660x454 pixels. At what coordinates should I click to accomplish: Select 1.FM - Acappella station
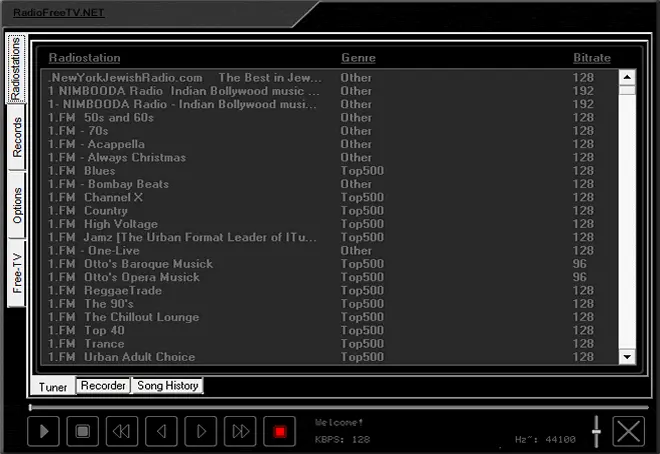330,144
